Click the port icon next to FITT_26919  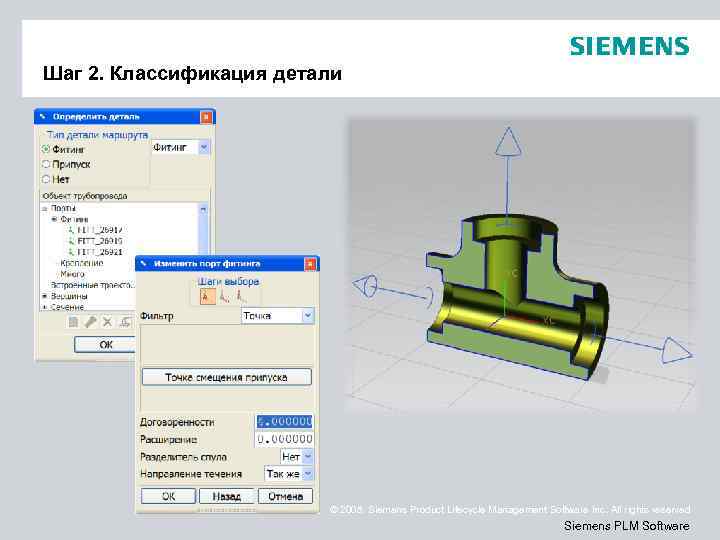(x=71, y=241)
